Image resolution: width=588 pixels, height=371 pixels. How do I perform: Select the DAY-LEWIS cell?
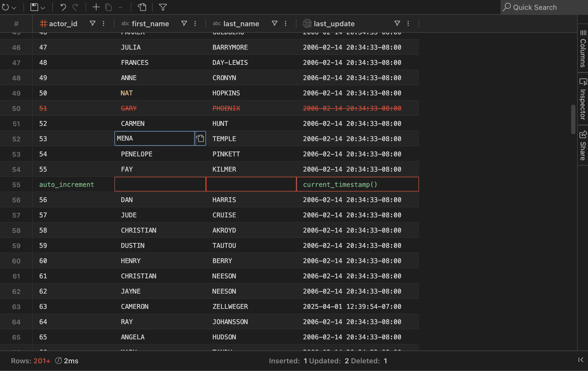[x=251, y=62]
